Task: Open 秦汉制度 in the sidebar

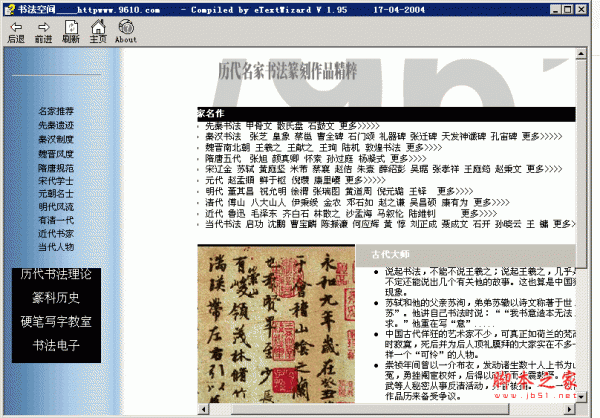Action: pos(56,139)
